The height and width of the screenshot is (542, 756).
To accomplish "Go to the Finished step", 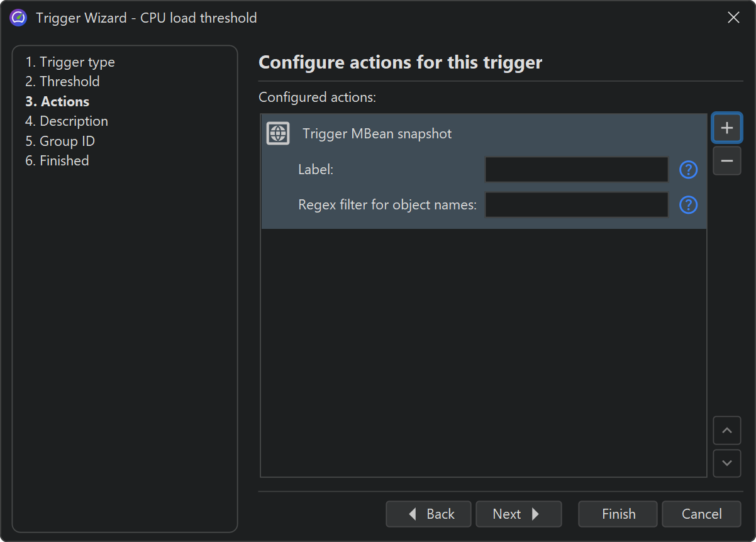I will (x=57, y=161).
